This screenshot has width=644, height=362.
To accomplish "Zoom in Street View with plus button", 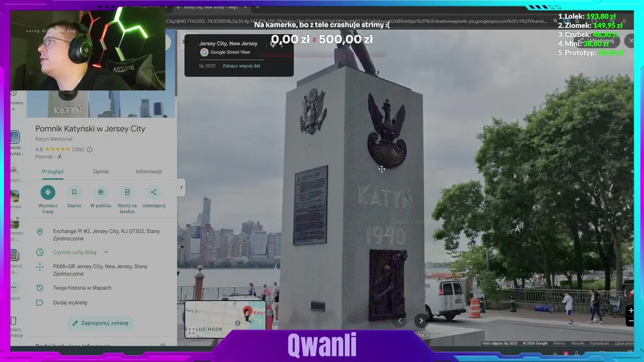I will pos(631,310).
